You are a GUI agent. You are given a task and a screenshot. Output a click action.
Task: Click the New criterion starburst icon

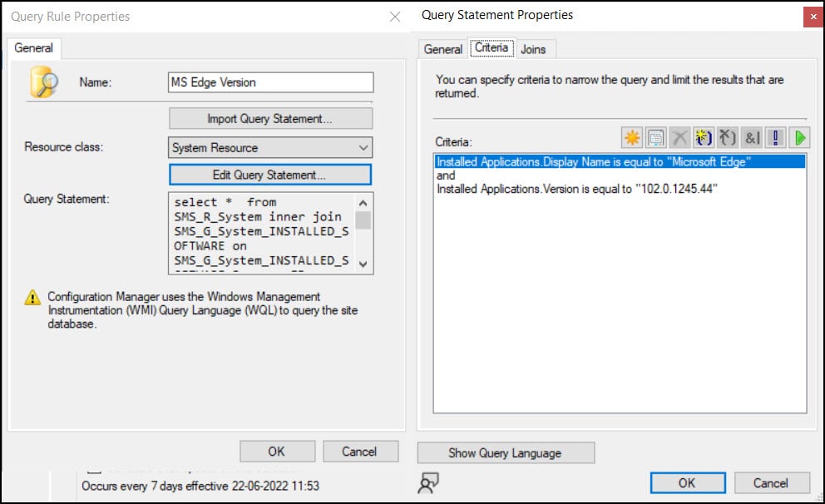631,138
